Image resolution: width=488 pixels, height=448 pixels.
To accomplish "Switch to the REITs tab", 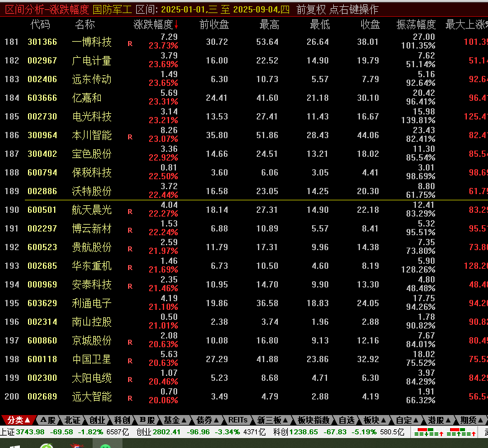I will point(237,420).
